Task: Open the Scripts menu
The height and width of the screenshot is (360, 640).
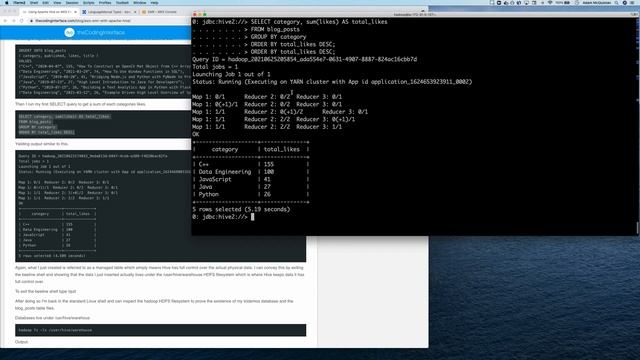Action: point(89,2)
